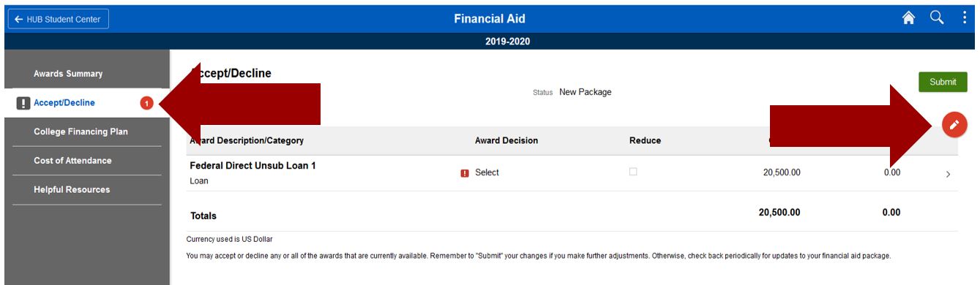Screen dimensions: 980x285
Task: Submit the award decisions
Action: (x=943, y=82)
